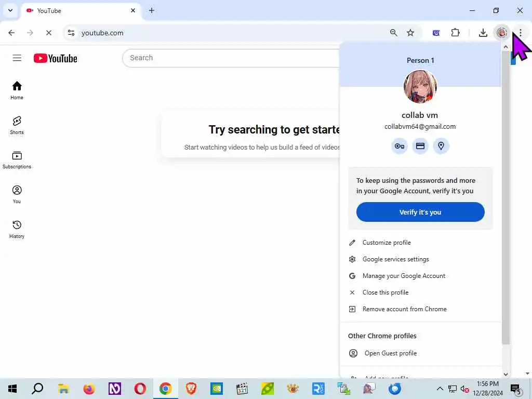The height and width of the screenshot is (399, 532).
Task: Open a new tab
Action: 152,10
